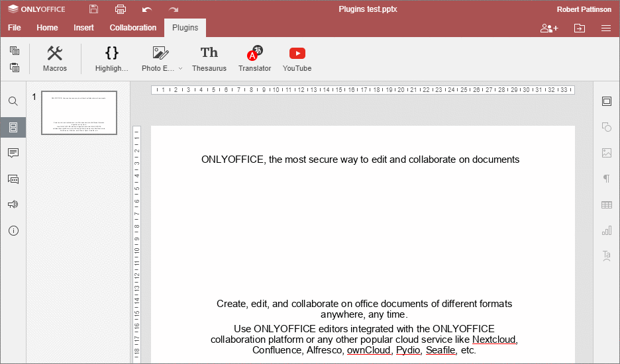Click the file name Plugins test.pptx
Screen dimensions: 620x364
[x=368, y=9]
